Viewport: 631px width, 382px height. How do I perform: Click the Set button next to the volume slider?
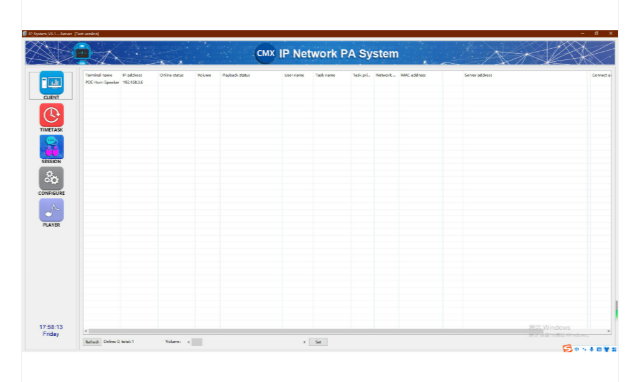pos(318,342)
